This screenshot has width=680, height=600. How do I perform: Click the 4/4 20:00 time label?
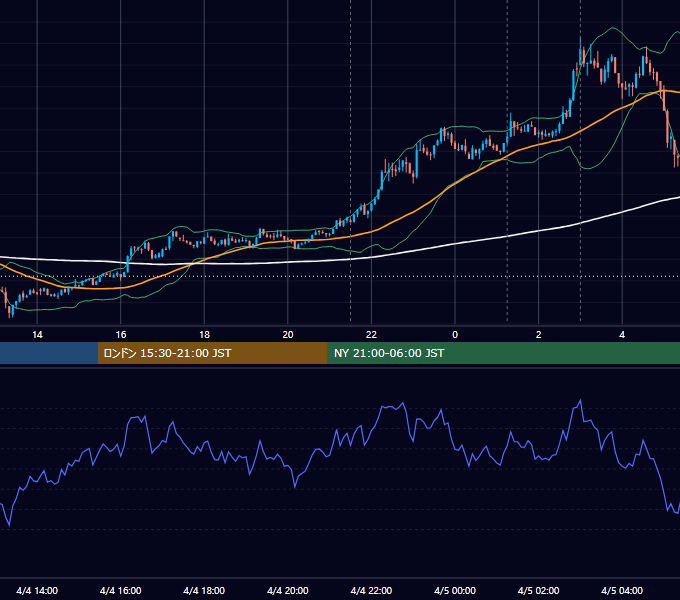pyautogui.click(x=288, y=590)
